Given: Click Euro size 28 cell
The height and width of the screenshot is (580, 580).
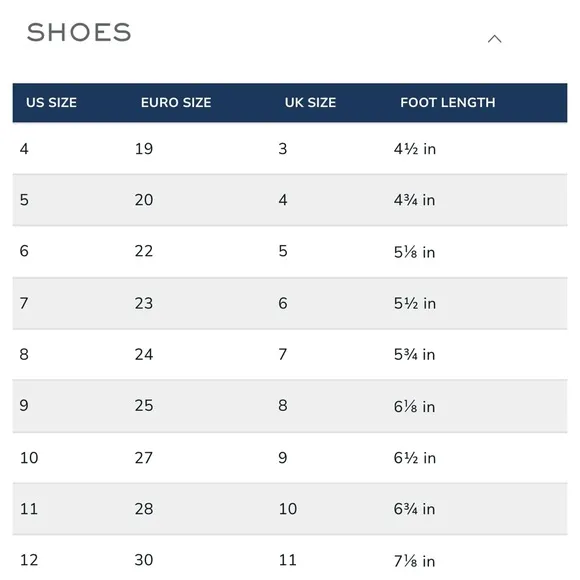Looking at the screenshot, I should point(144,509).
